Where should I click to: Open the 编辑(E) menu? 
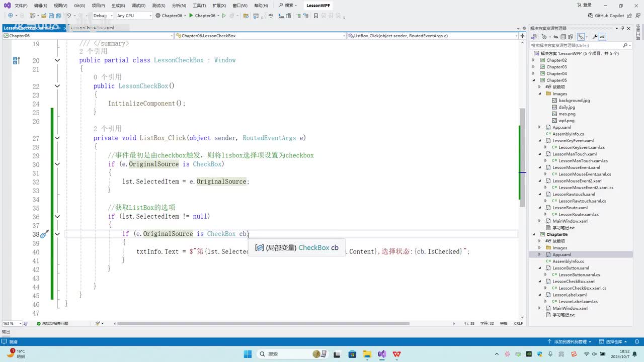click(x=41, y=6)
